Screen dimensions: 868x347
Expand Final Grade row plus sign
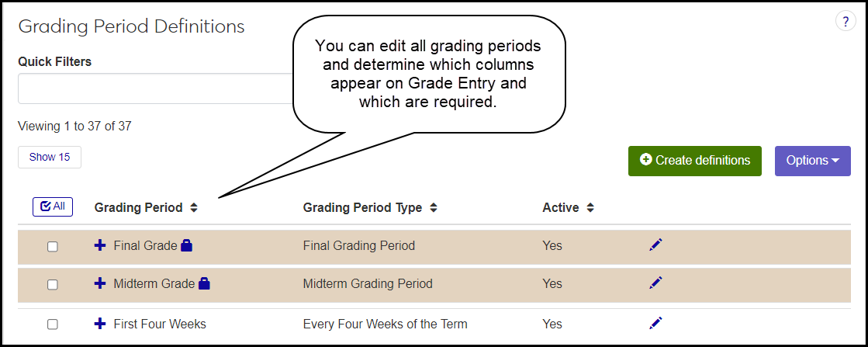pyautogui.click(x=100, y=245)
